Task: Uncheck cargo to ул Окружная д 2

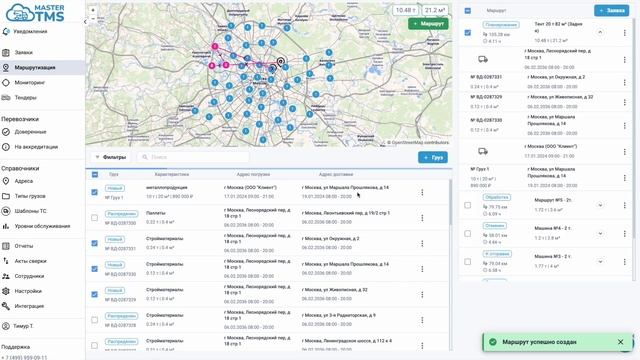Action: (95, 243)
